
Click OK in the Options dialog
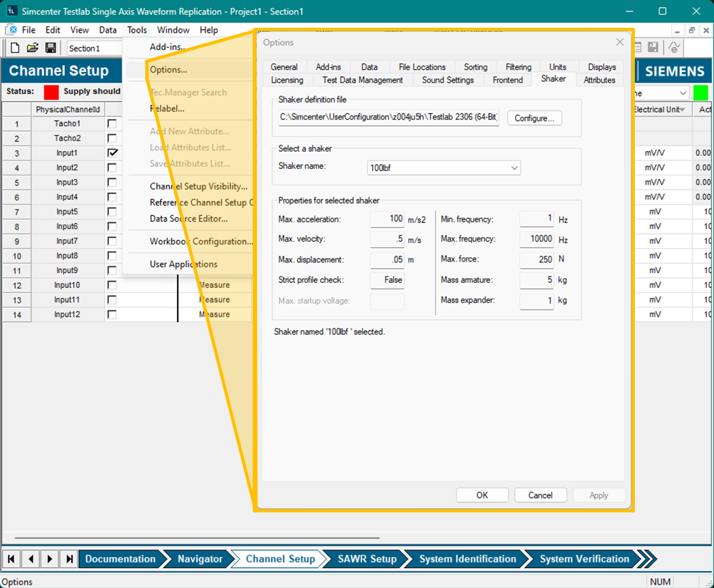coord(482,495)
